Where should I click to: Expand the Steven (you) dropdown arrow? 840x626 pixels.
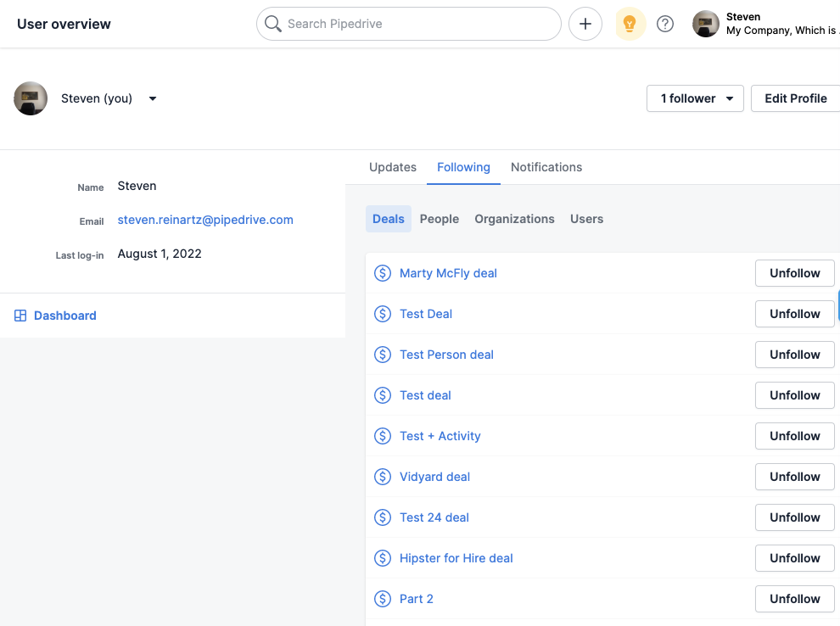coord(152,98)
